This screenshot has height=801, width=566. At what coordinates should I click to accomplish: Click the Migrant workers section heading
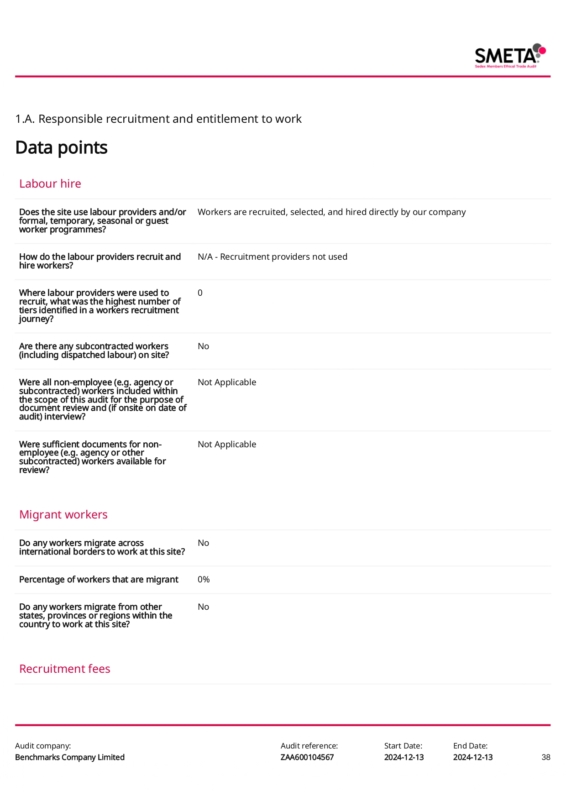click(x=63, y=514)
